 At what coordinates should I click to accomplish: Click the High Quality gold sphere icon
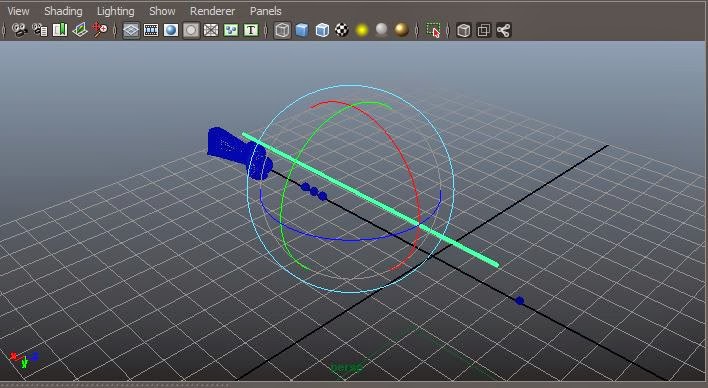point(401,30)
